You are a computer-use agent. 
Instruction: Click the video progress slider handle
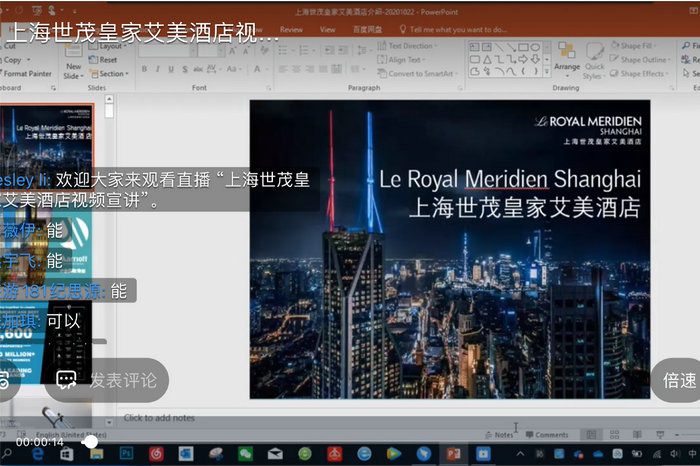91,442
